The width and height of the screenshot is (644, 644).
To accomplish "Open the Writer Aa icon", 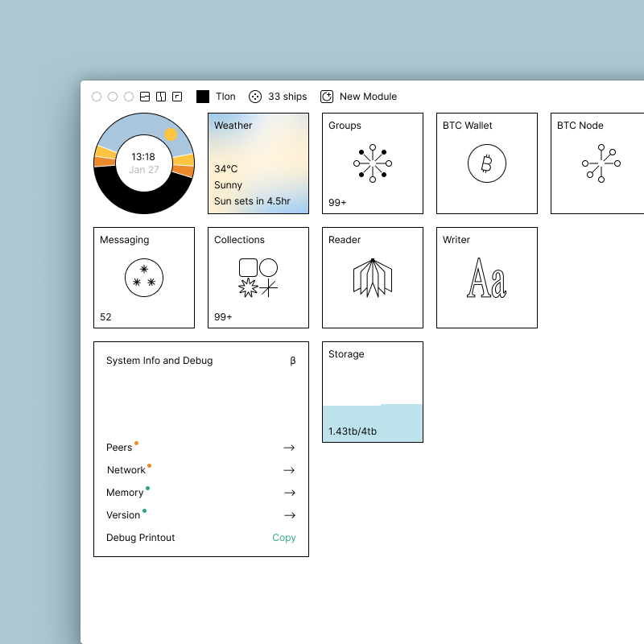I will (487, 278).
